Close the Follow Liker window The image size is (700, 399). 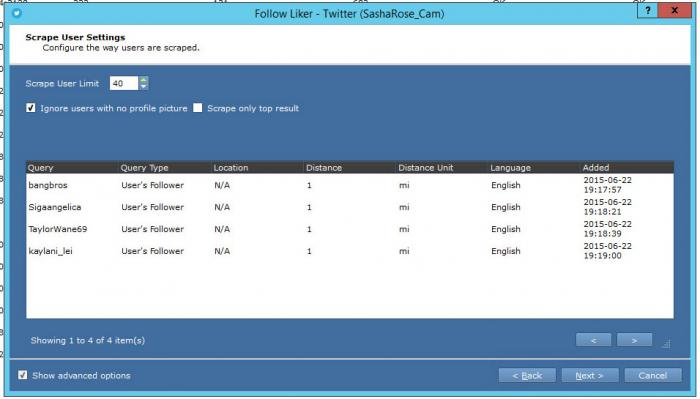[674, 11]
